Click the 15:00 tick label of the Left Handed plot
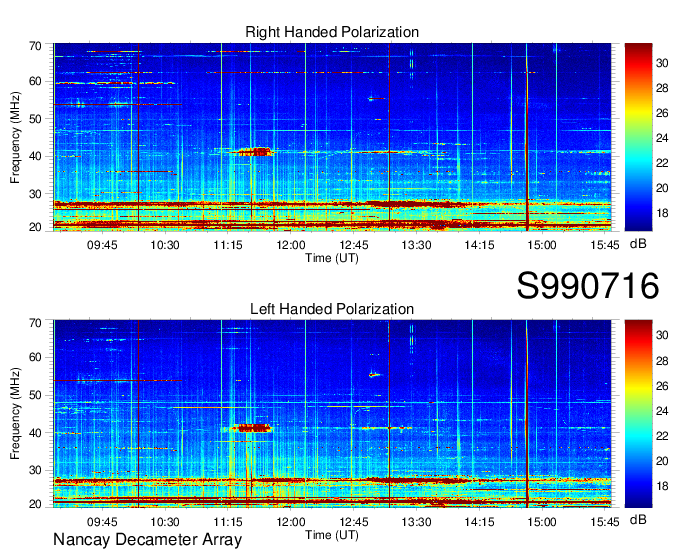 click(x=542, y=522)
